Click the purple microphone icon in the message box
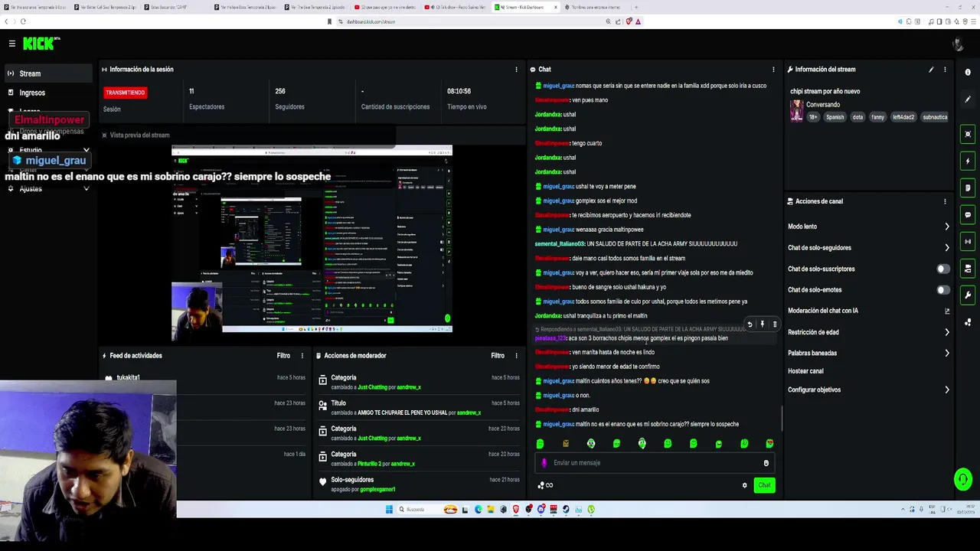 (x=544, y=463)
